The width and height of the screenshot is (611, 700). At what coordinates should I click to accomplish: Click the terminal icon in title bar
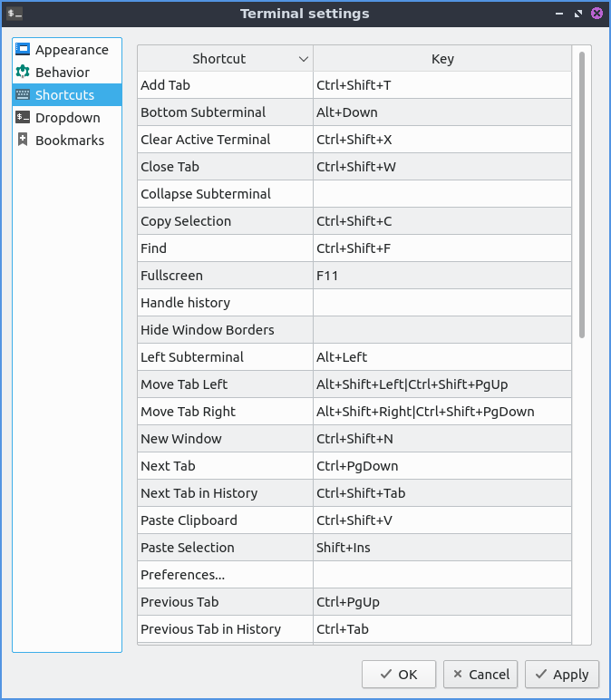(15, 14)
